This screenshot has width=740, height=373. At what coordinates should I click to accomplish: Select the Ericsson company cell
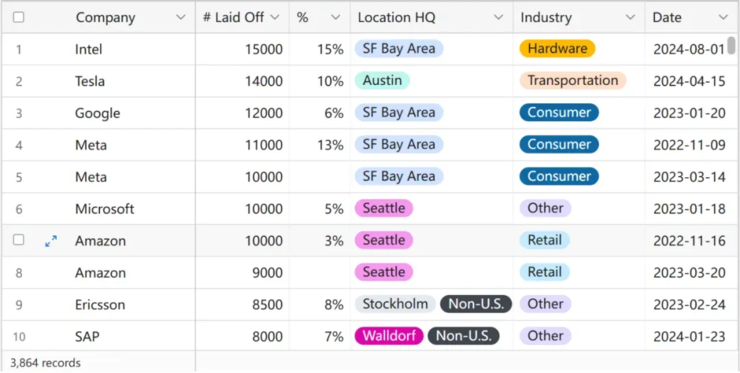[135, 305]
